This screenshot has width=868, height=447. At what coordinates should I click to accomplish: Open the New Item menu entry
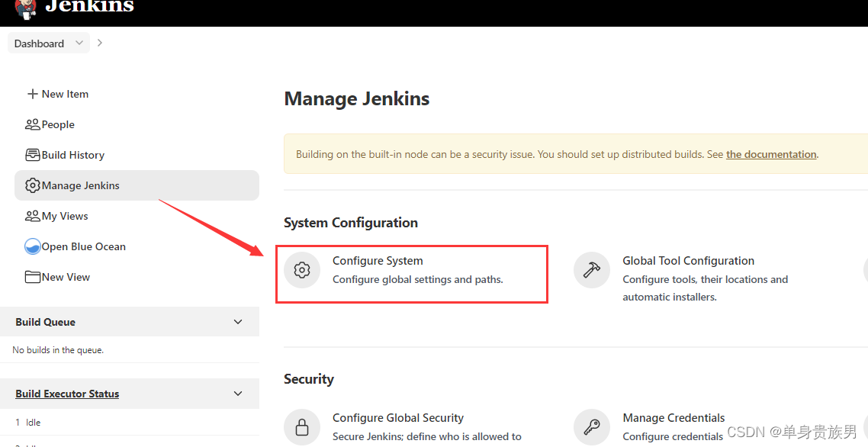(65, 94)
